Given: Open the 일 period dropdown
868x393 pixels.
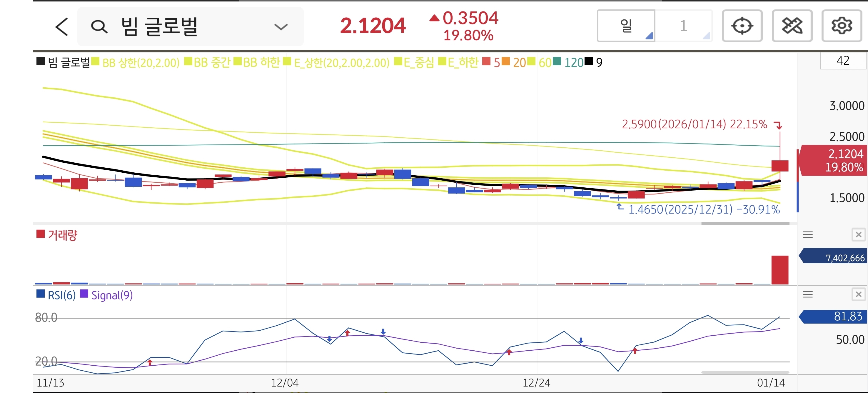Looking at the screenshot, I should coord(626,26).
